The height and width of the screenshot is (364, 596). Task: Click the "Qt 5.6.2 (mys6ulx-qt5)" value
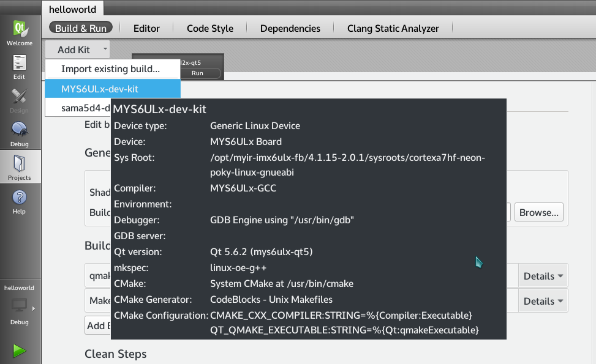tap(262, 251)
